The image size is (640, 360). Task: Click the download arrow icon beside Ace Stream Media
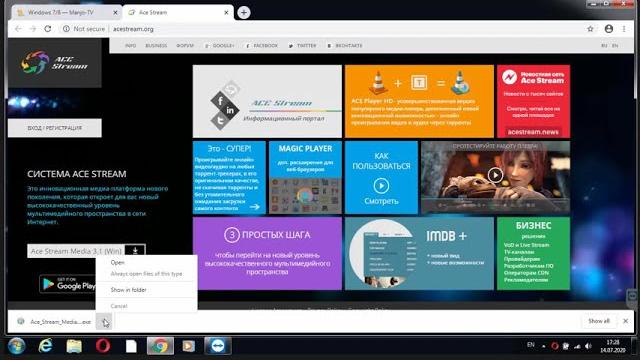[135, 251]
